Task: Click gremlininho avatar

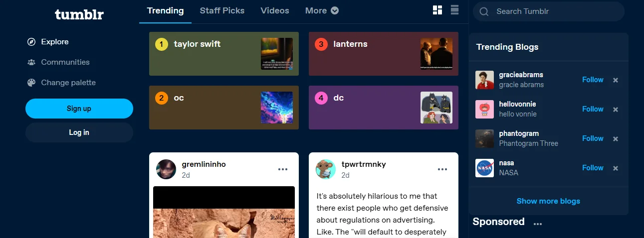Action: tap(166, 169)
